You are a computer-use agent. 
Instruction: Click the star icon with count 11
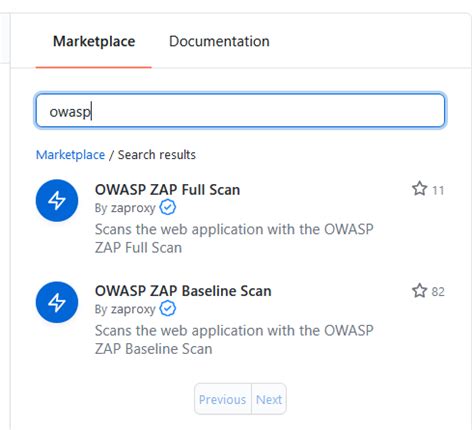point(419,189)
